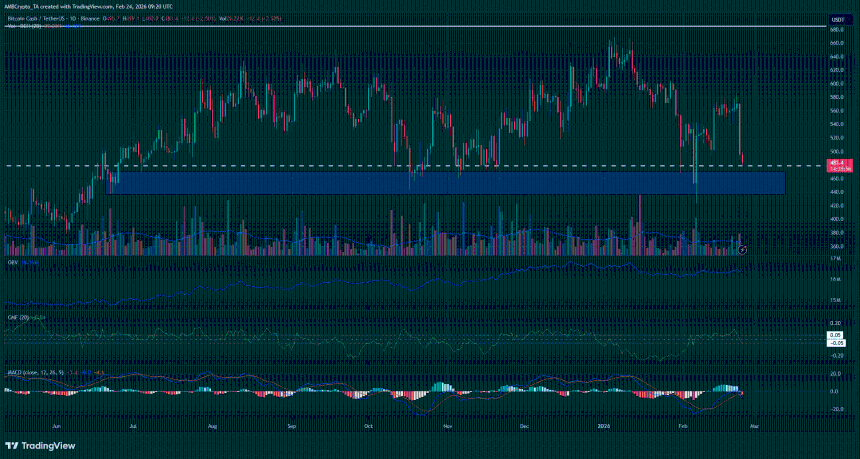Click the Nov label on time axis
Screen dimensions: 860x459
tap(447, 425)
